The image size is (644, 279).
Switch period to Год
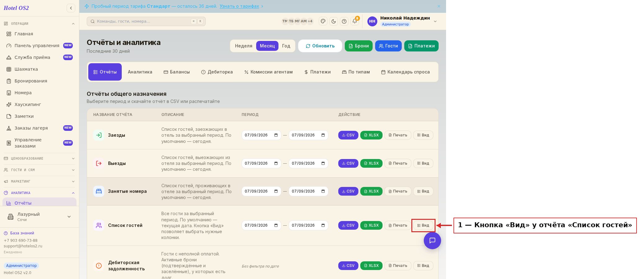[286, 46]
